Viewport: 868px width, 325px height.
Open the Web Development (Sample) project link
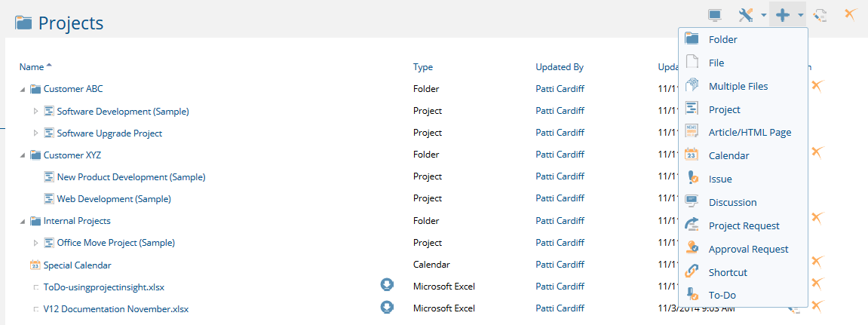pos(114,199)
